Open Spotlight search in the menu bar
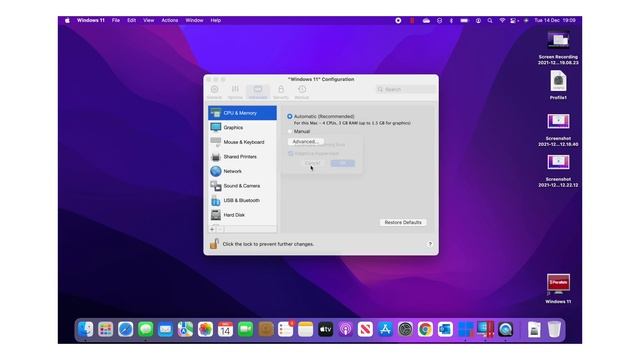The width and height of the screenshot is (640, 360). [x=490, y=20]
